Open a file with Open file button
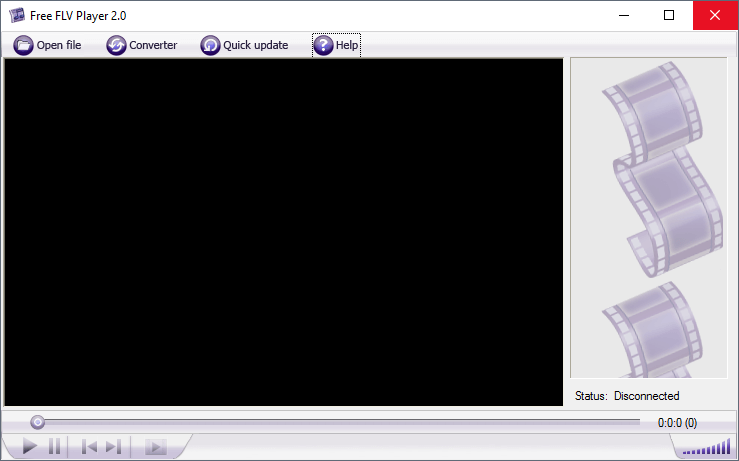 click(47, 45)
